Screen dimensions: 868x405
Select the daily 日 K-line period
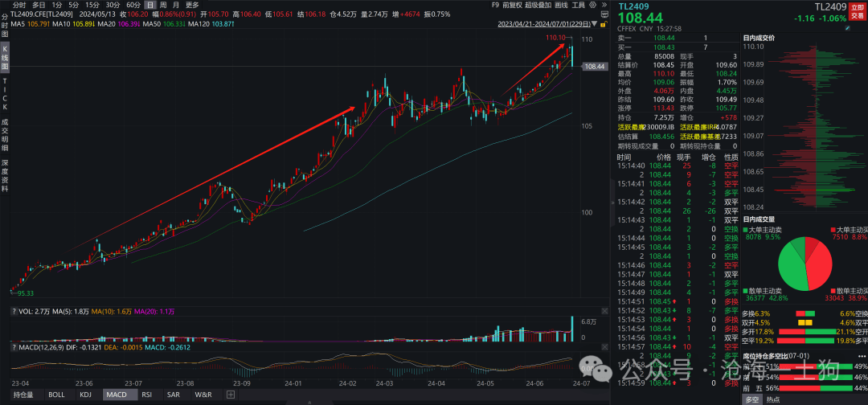click(x=150, y=5)
